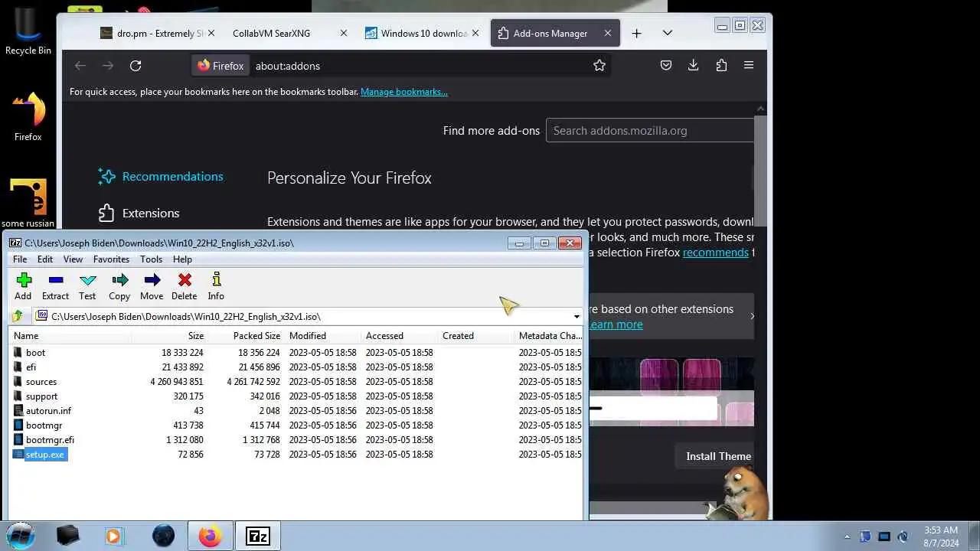Click the Delete toolbar icon in 7-Zip
Screen dimensions: 980x551
pyautogui.click(x=184, y=287)
